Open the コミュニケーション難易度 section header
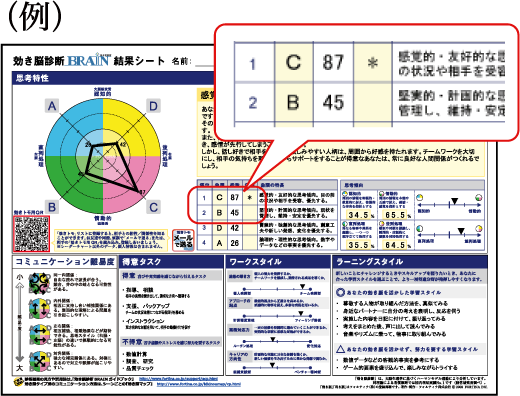The image size is (520, 396). pos(65,262)
